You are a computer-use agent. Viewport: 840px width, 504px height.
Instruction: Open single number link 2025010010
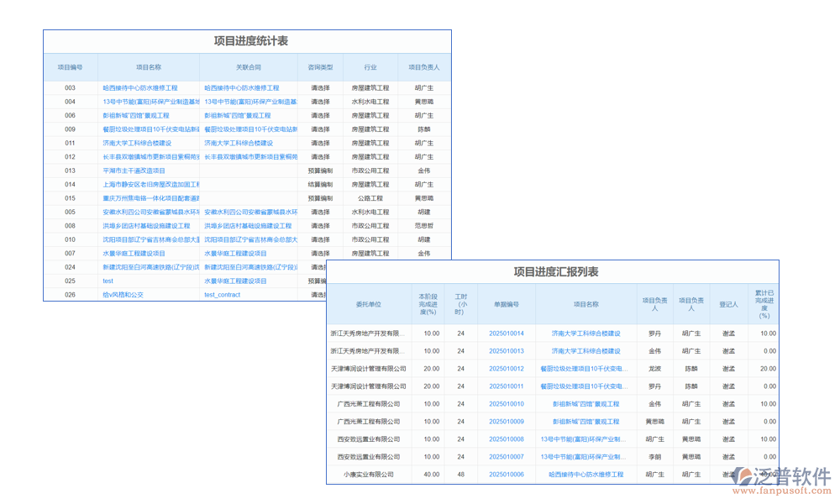click(x=506, y=404)
